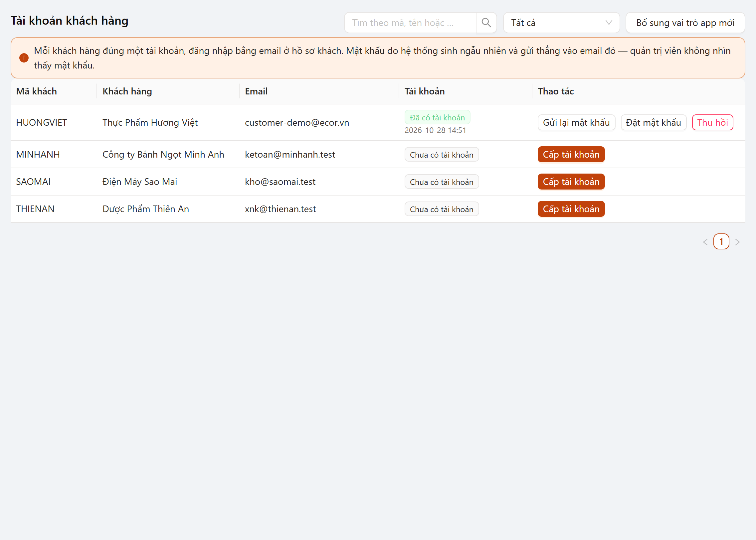Select page 1 in pagination
The image size is (756, 540).
tap(721, 242)
